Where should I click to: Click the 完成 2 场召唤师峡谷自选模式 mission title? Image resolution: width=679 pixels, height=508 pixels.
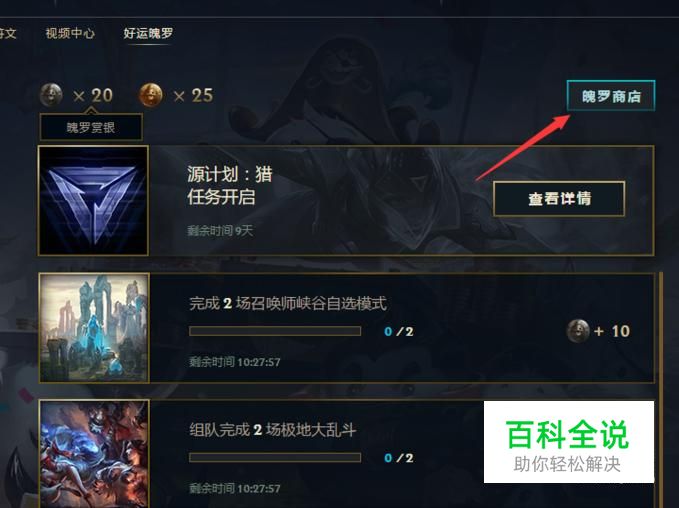288,303
